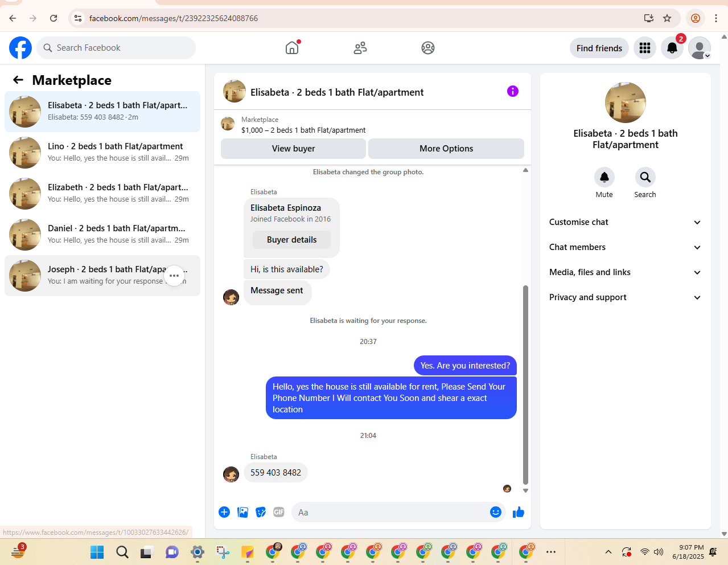Attach a photo file in composer

tap(242, 512)
